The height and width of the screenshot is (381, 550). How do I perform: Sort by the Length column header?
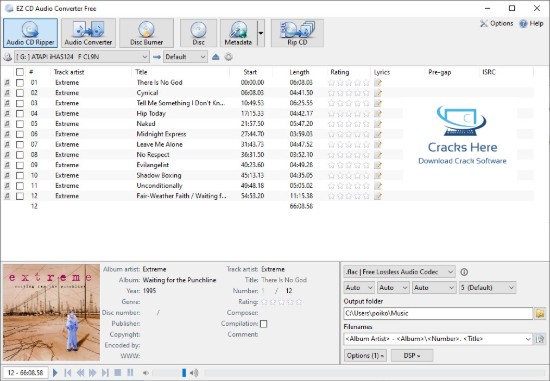point(299,72)
